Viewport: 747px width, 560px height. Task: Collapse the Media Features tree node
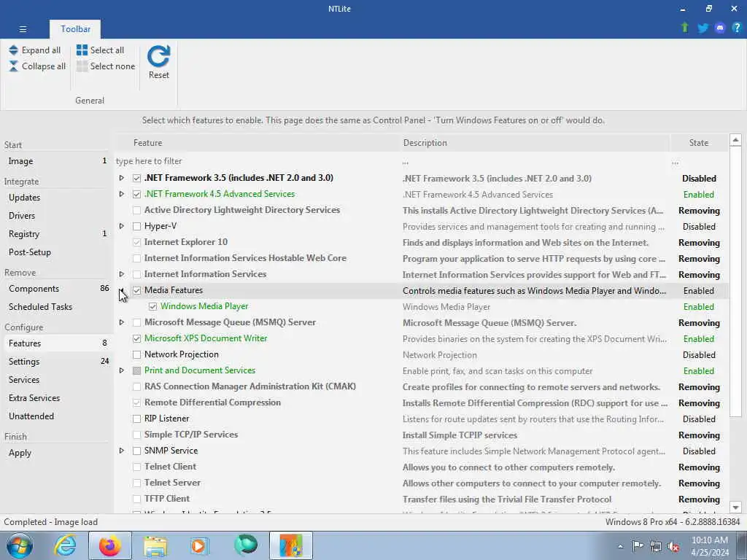point(122,290)
